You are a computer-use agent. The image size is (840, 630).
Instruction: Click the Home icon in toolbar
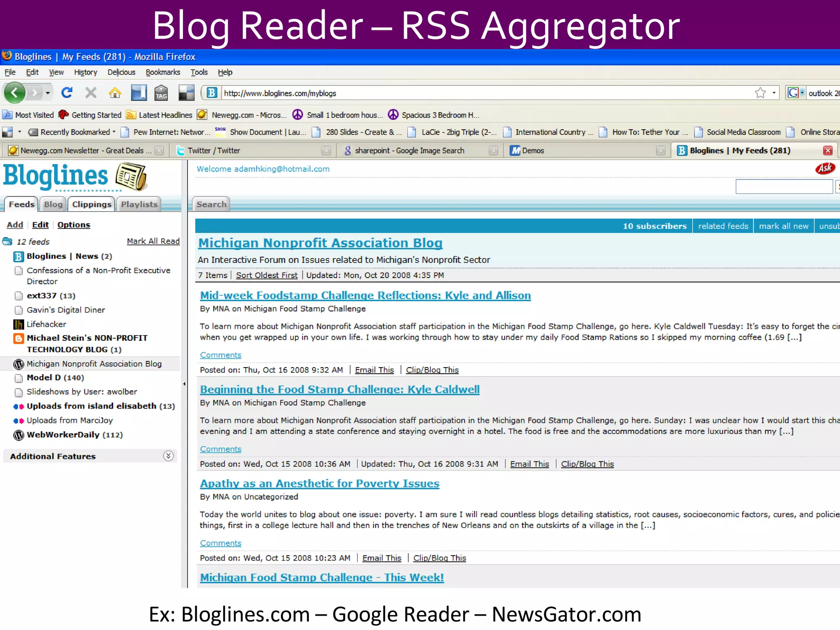pyautogui.click(x=115, y=93)
